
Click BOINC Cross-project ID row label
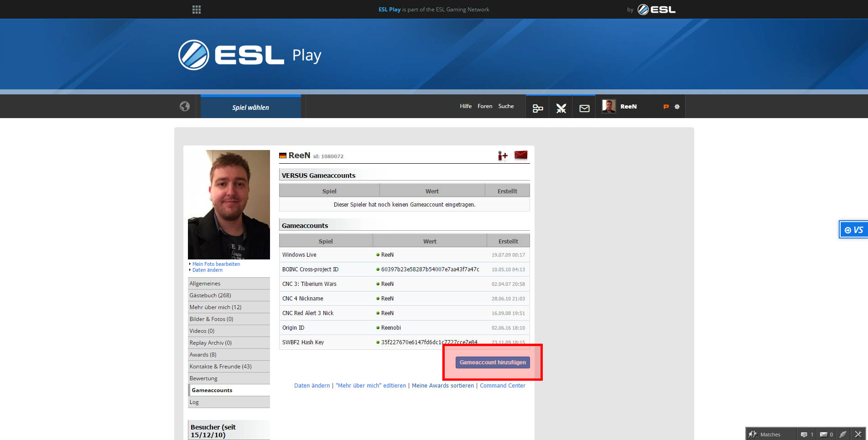[310, 269]
